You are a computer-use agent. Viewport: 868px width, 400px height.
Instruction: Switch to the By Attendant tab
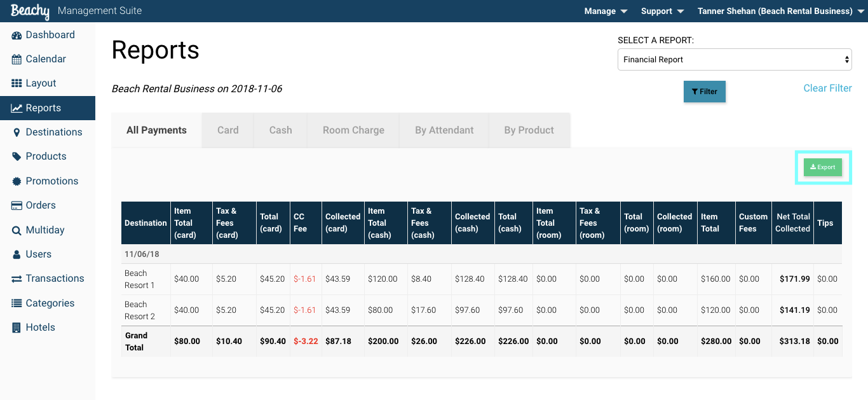pyautogui.click(x=444, y=130)
